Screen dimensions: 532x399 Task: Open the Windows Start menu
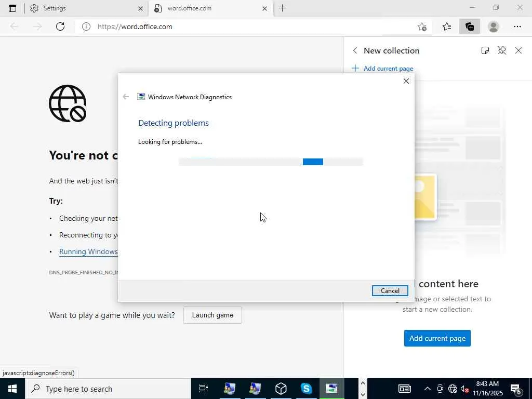coord(12,389)
